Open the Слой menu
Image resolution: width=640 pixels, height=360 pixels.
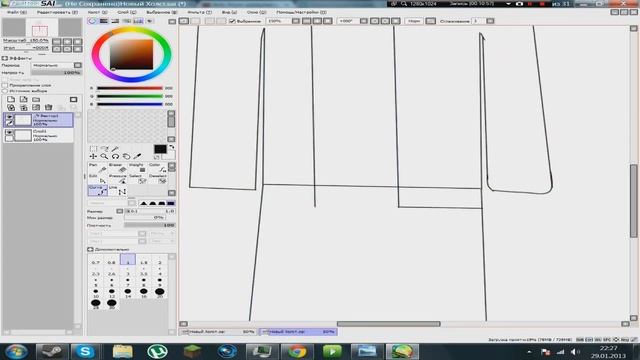click(127, 12)
